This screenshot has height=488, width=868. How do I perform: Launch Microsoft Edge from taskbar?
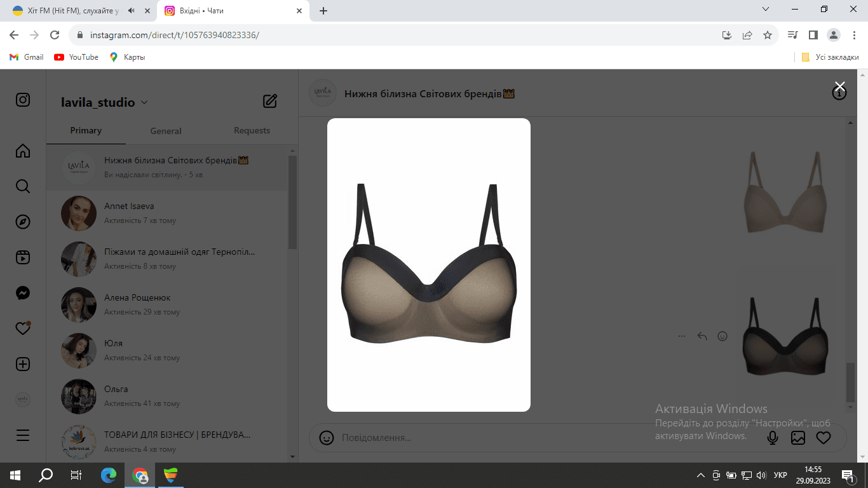tap(109, 475)
